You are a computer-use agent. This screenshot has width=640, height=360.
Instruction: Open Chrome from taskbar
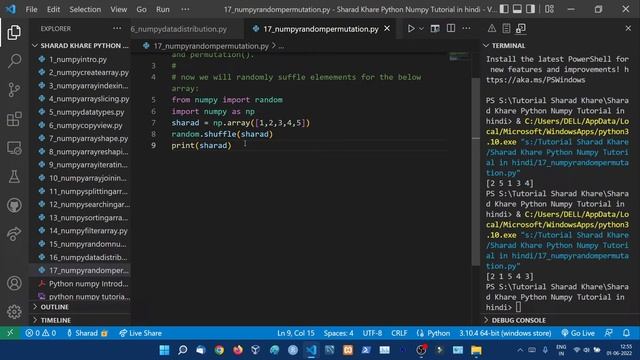point(219,350)
